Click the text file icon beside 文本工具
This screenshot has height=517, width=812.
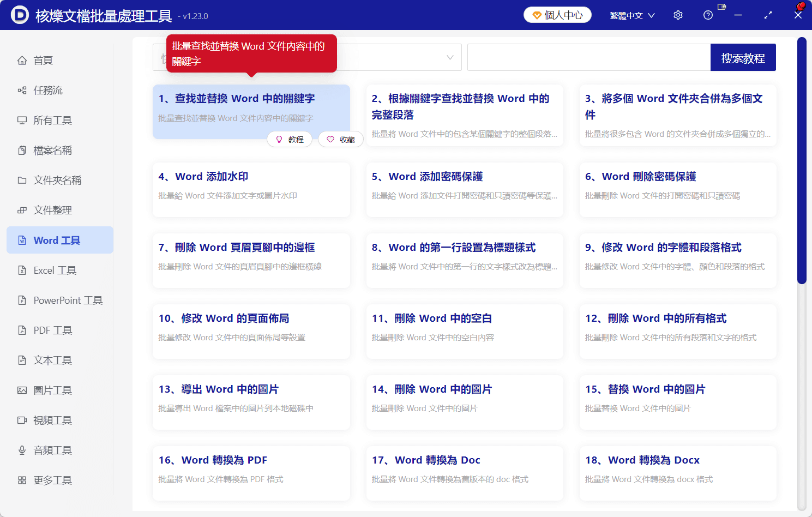click(x=22, y=360)
